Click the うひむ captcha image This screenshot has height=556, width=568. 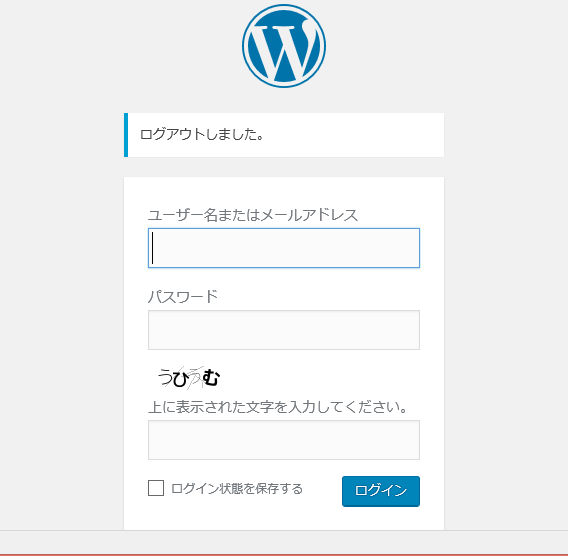189,378
